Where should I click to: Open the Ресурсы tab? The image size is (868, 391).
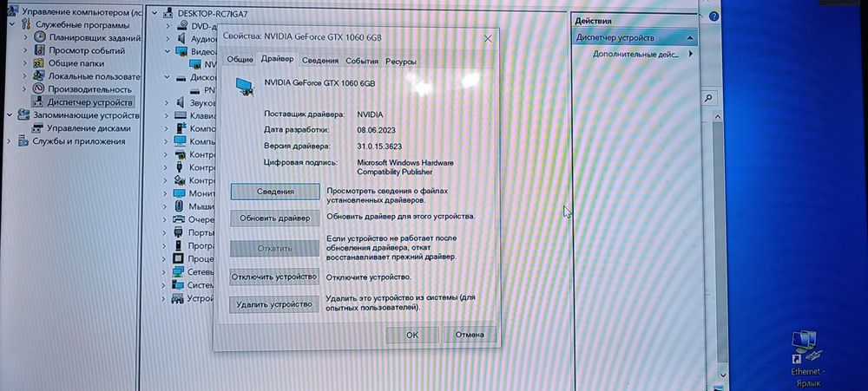[401, 62]
